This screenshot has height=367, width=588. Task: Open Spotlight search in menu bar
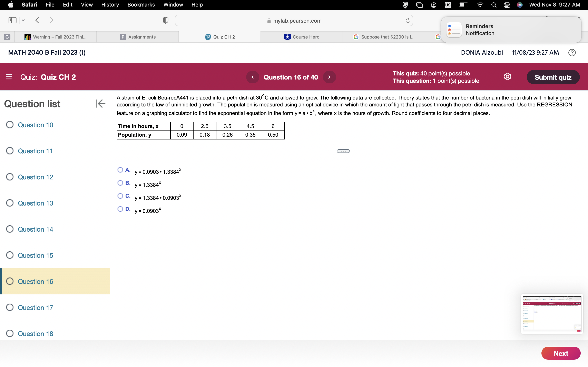pyautogui.click(x=494, y=5)
